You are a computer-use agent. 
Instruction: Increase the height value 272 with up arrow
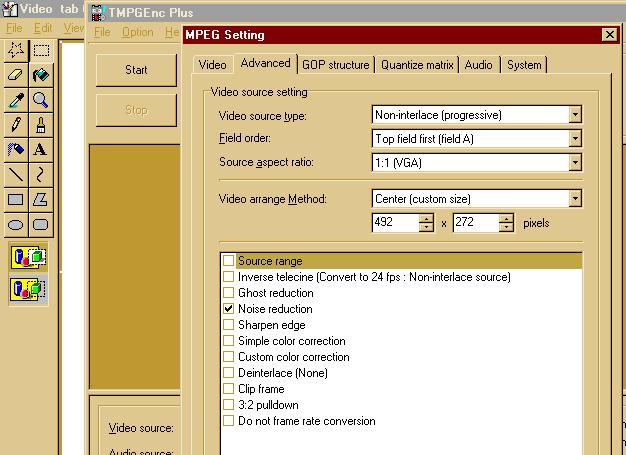[506, 218]
